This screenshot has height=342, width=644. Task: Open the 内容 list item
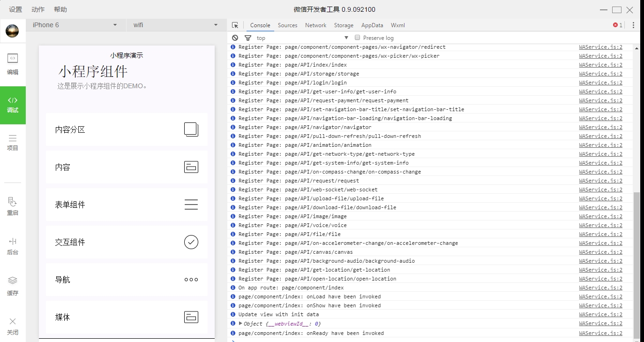(127, 167)
